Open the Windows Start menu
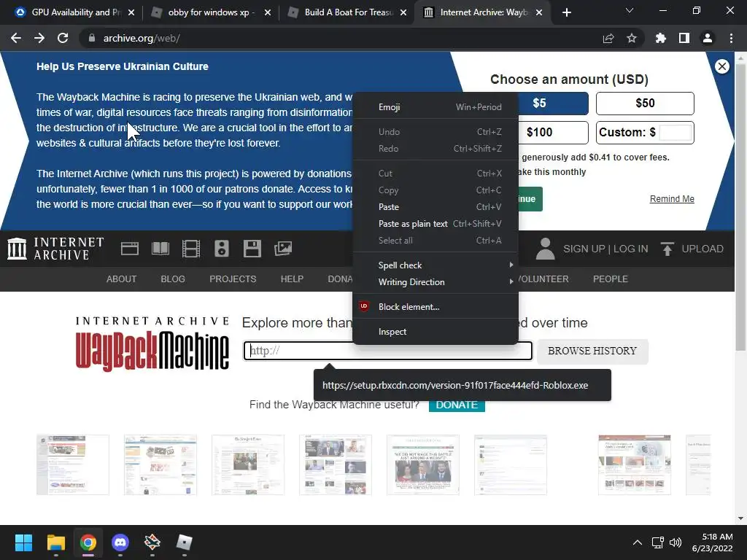This screenshot has height=560, width=747. (x=23, y=542)
